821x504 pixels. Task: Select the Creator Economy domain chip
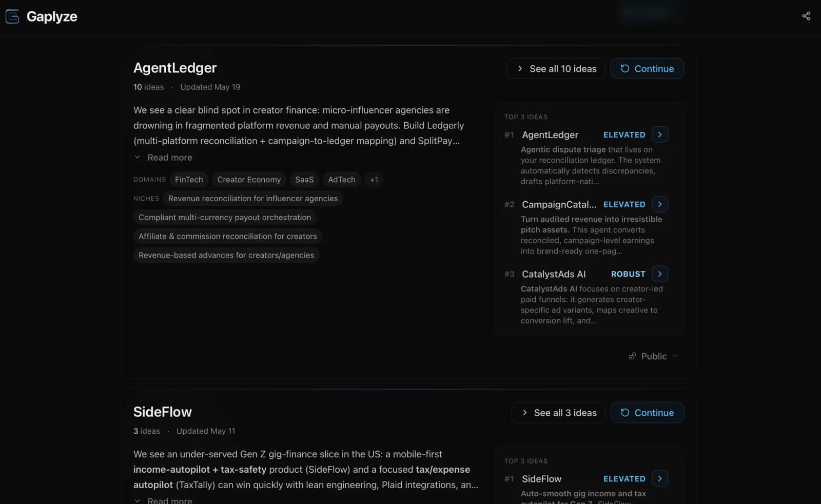point(249,180)
